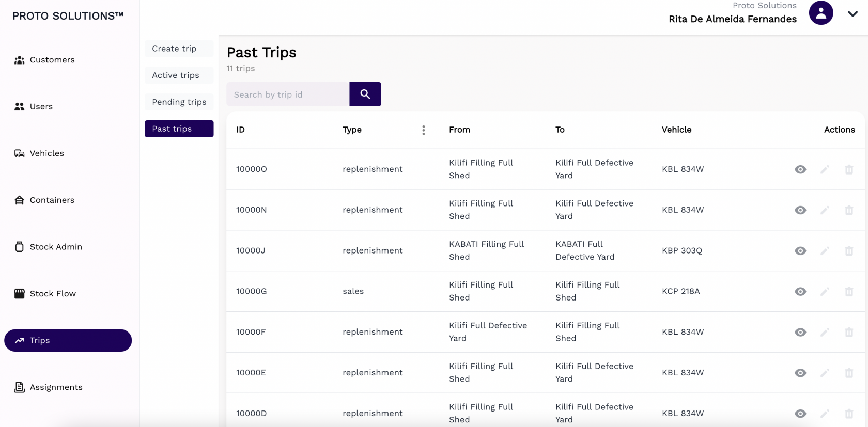
Task: View trip 10000N with eye icon
Action: pos(800,210)
